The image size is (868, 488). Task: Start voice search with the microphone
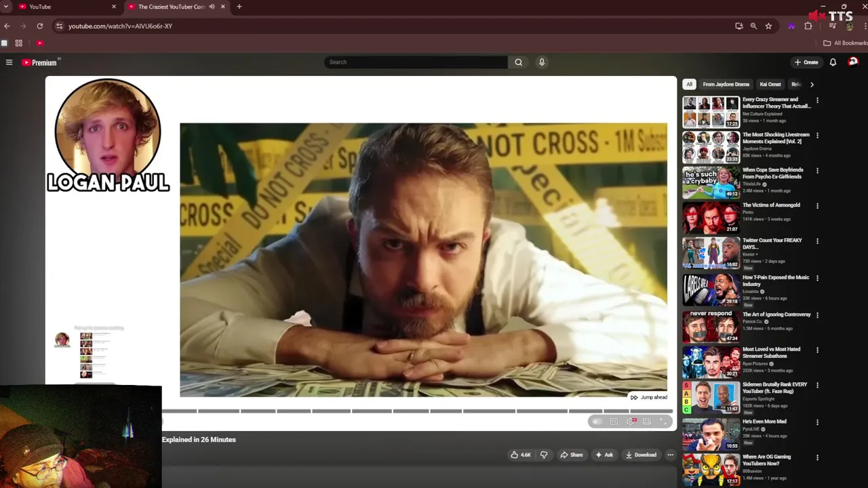point(542,62)
